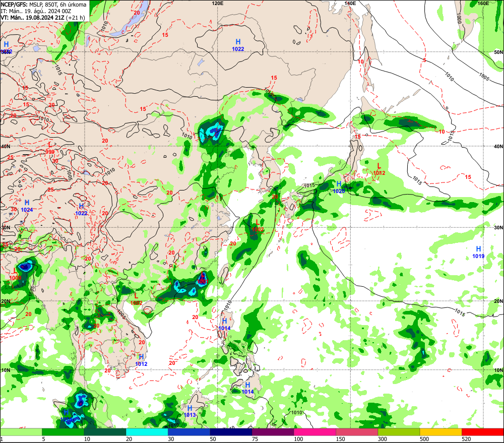The image size is (504, 443).
Task: Select the orange 500–520 legend swatch
Action: point(440,432)
